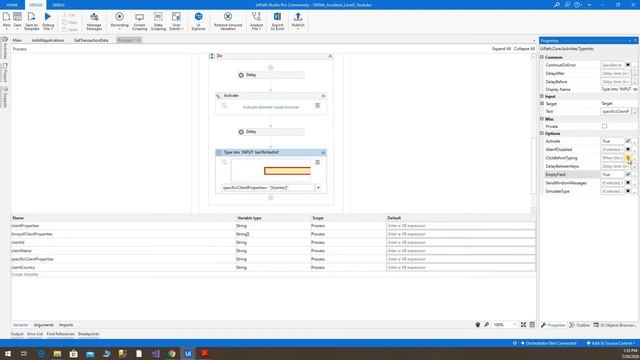The image size is (640, 360).
Task: Switch to Arguments panel tab
Action: 44,325
